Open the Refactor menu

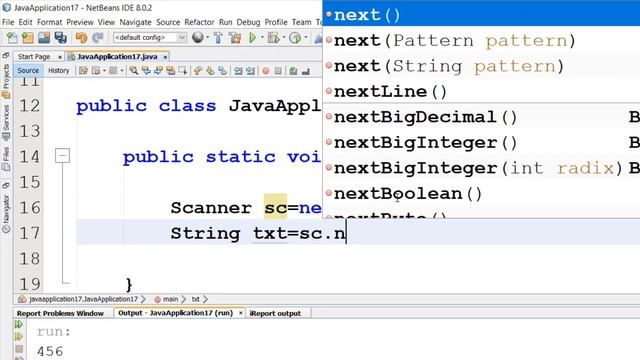point(199,22)
